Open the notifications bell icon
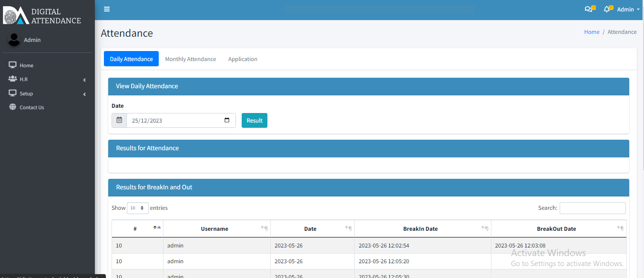The height and width of the screenshot is (278, 644). click(x=607, y=9)
